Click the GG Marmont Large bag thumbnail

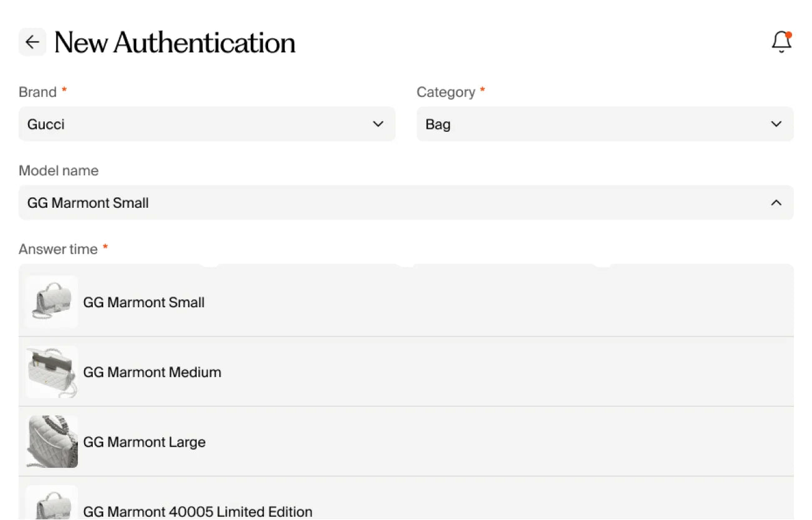click(x=52, y=442)
